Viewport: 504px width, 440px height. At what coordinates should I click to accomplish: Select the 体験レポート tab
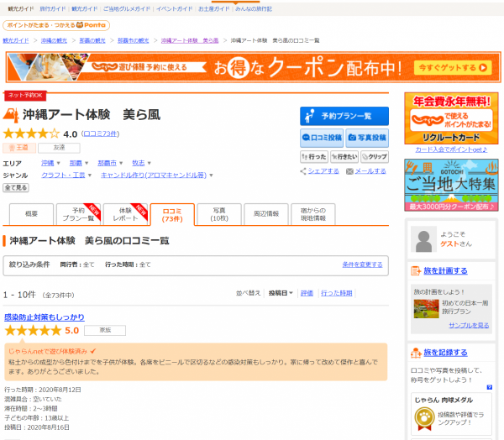(125, 214)
